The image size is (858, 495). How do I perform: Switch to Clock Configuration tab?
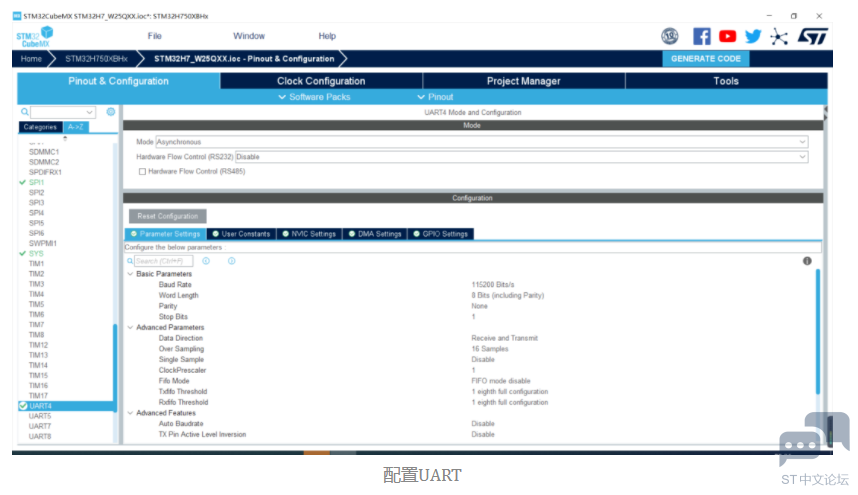click(321, 81)
